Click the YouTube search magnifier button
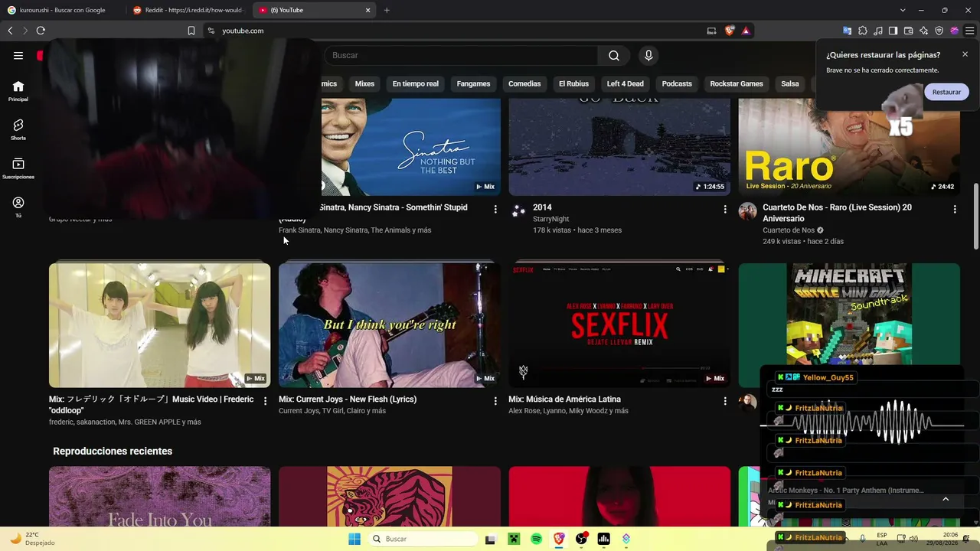This screenshot has width=980, height=551. [x=614, y=55]
